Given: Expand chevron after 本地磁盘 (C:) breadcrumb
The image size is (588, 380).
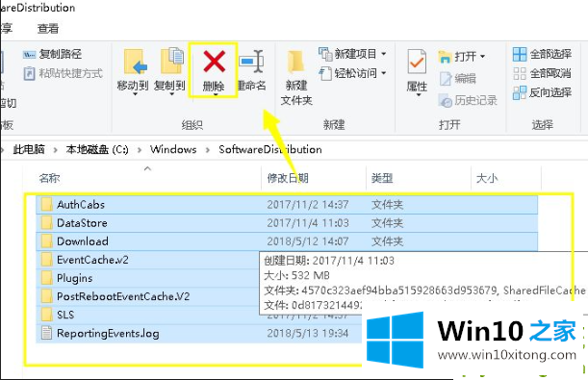Looking at the screenshot, I should coord(140,150).
